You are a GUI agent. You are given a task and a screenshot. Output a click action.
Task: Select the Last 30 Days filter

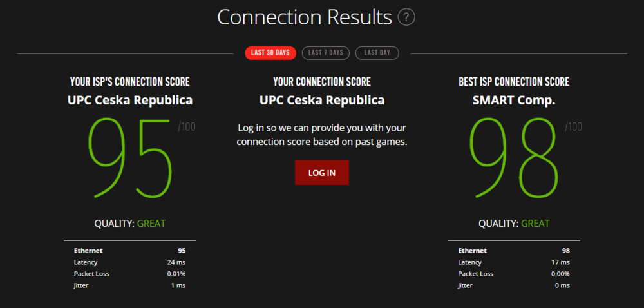click(x=270, y=53)
